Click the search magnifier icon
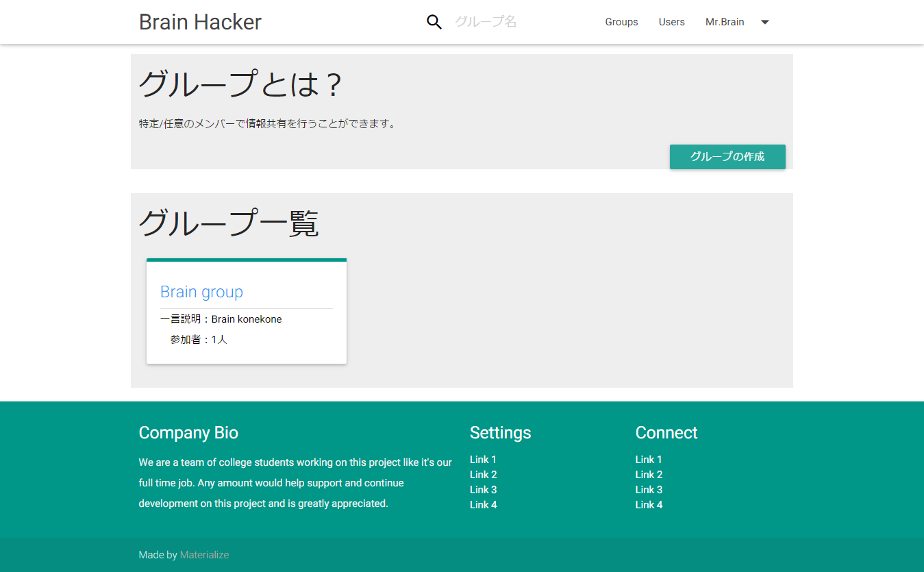This screenshot has height=572, width=924. tap(434, 22)
